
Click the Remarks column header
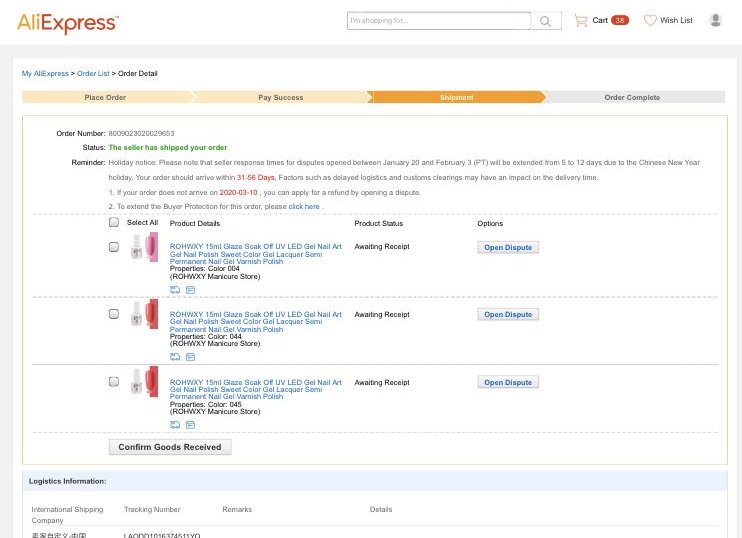[237, 510]
